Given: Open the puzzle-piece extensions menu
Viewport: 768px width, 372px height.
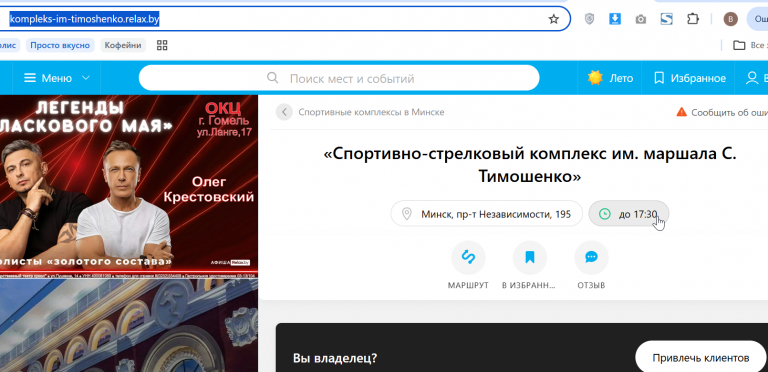Looking at the screenshot, I should (692, 19).
